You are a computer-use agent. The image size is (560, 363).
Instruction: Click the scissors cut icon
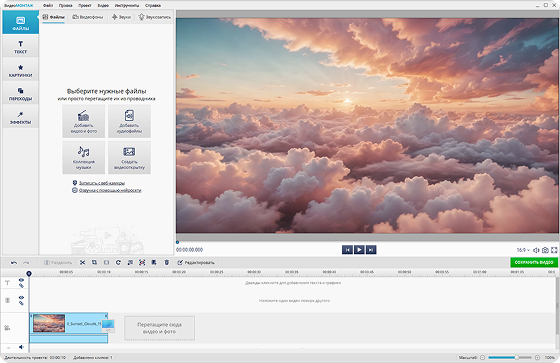pos(82,263)
